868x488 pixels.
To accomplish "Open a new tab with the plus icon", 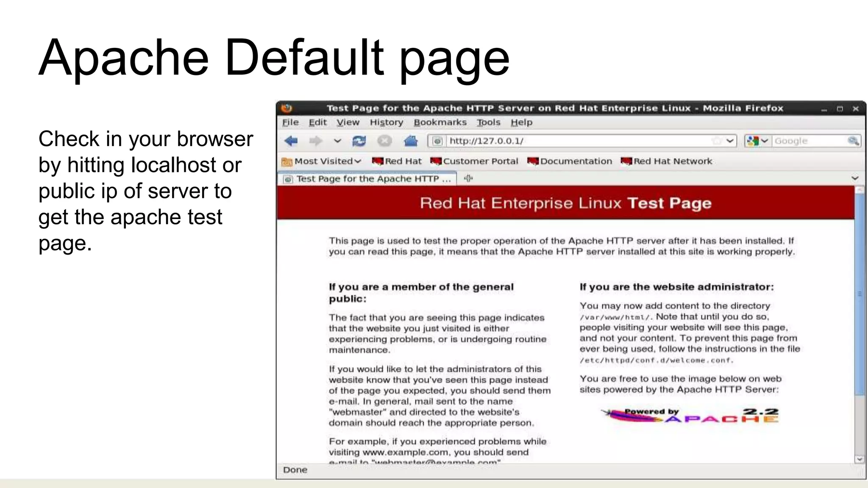I will click(x=468, y=178).
